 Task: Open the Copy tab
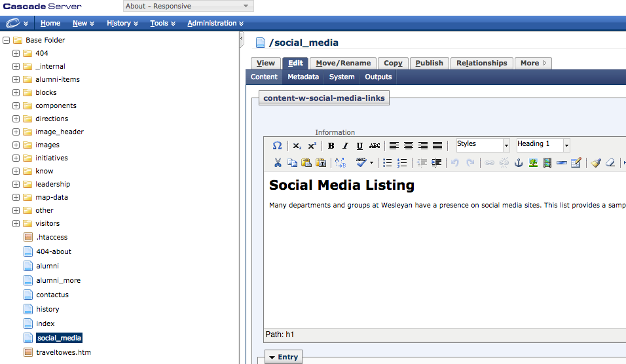click(x=393, y=63)
